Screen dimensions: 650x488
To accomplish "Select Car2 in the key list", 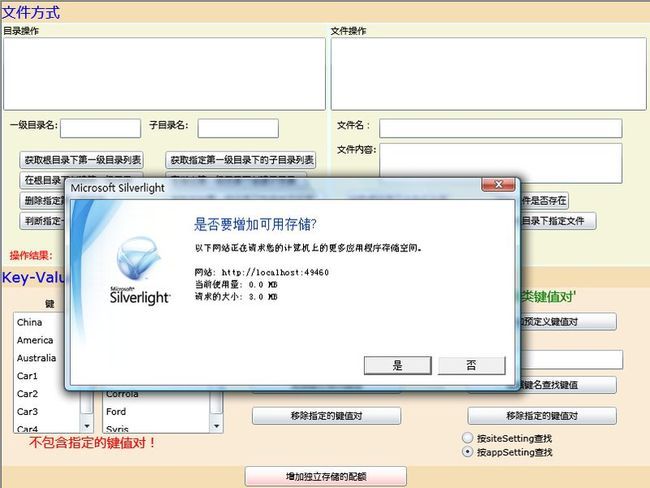I will click(x=27, y=393).
